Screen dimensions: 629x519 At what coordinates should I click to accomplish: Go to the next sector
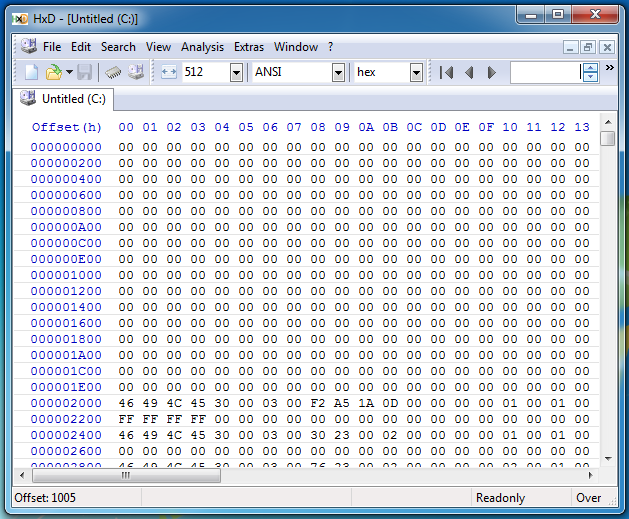491,73
